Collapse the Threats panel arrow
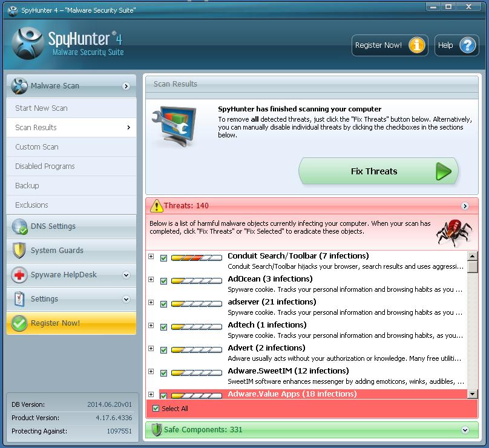Screen dimensions: 489x448 click(465, 206)
